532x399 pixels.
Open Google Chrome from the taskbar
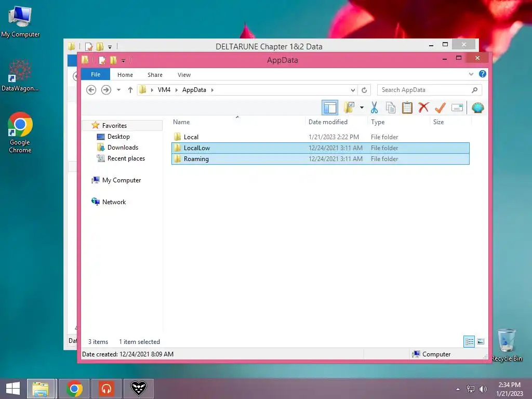tap(74, 389)
